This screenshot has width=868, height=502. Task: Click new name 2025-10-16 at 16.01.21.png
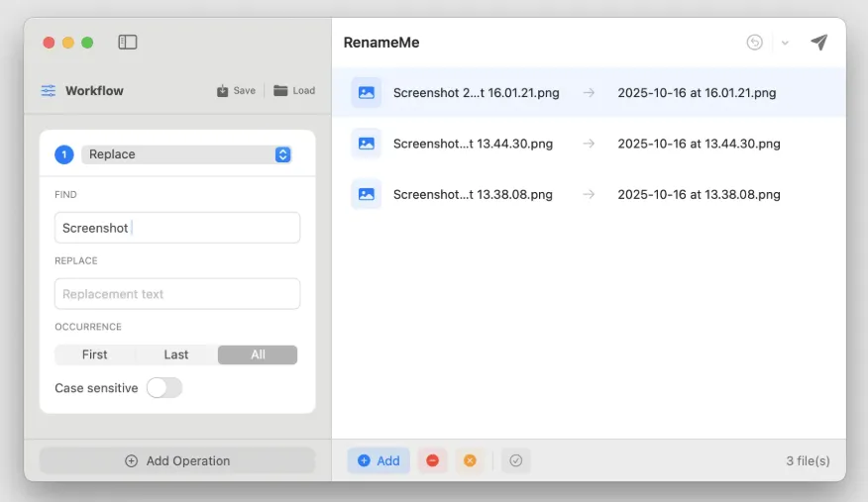(x=697, y=93)
